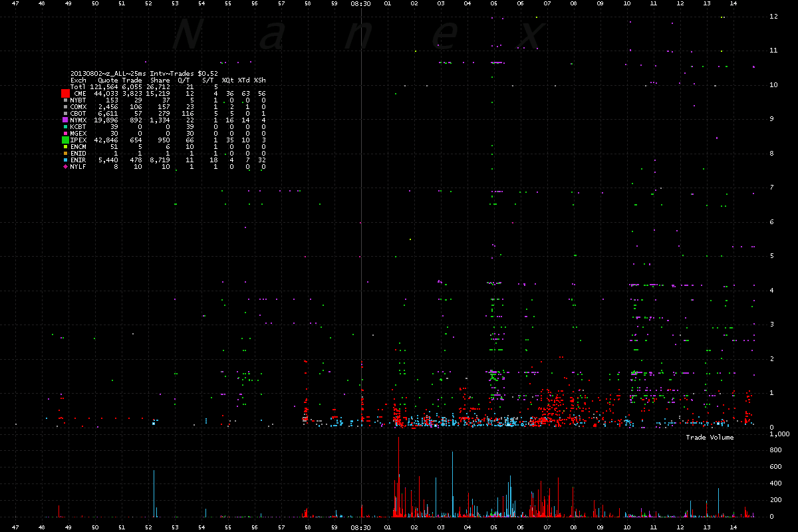Click the '%Sh' column header
Viewport: 798px width, 532px height.
coord(260,80)
